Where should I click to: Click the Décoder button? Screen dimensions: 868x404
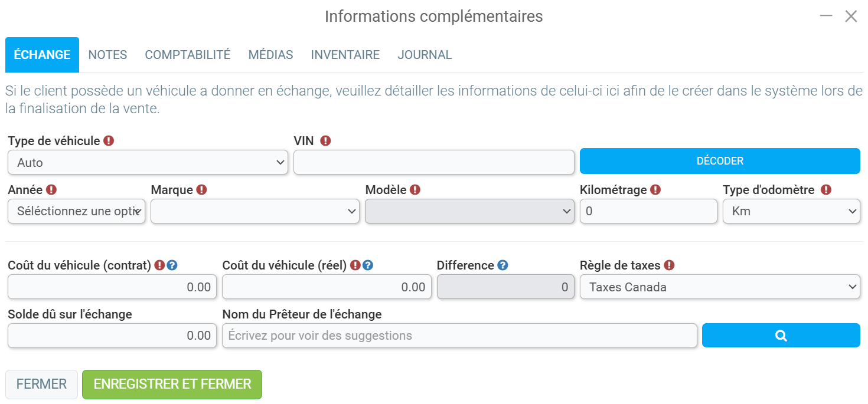coord(720,161)
